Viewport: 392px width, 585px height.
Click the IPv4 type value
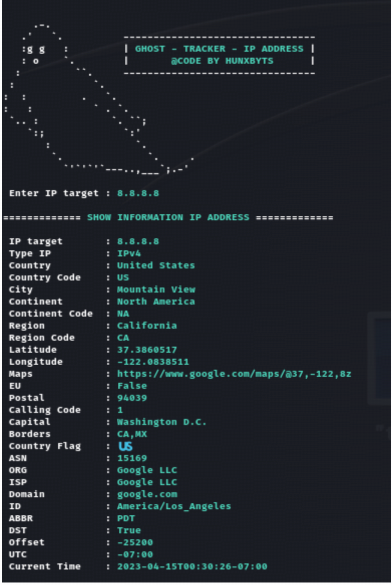point(129,254)
